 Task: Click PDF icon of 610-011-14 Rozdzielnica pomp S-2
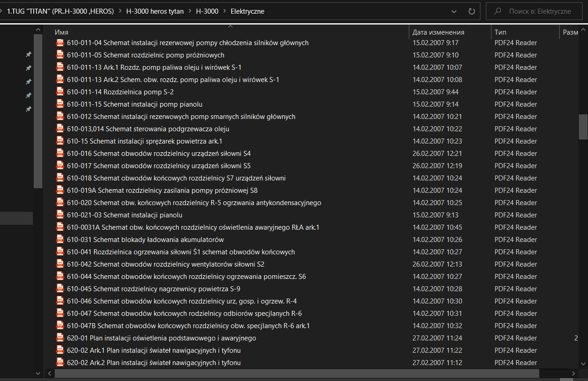[x=60, y=92]
